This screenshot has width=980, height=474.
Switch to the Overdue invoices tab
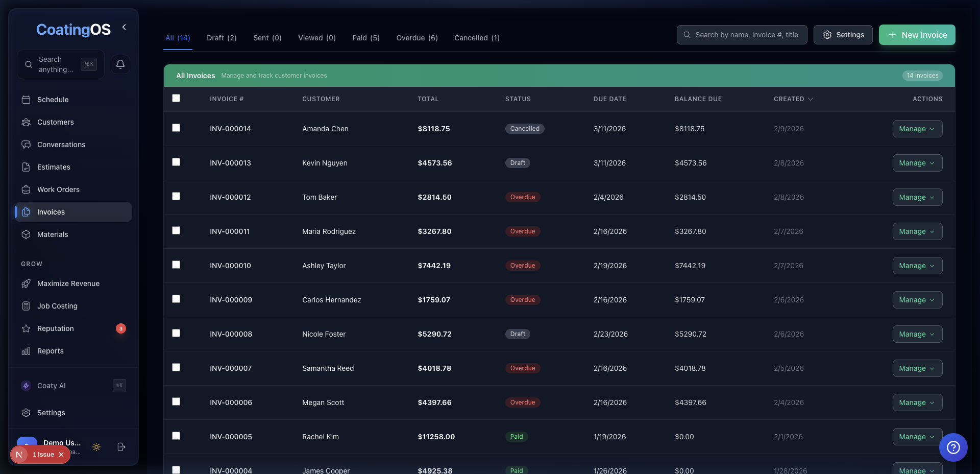pyautogui.click(x=416, y=37)
